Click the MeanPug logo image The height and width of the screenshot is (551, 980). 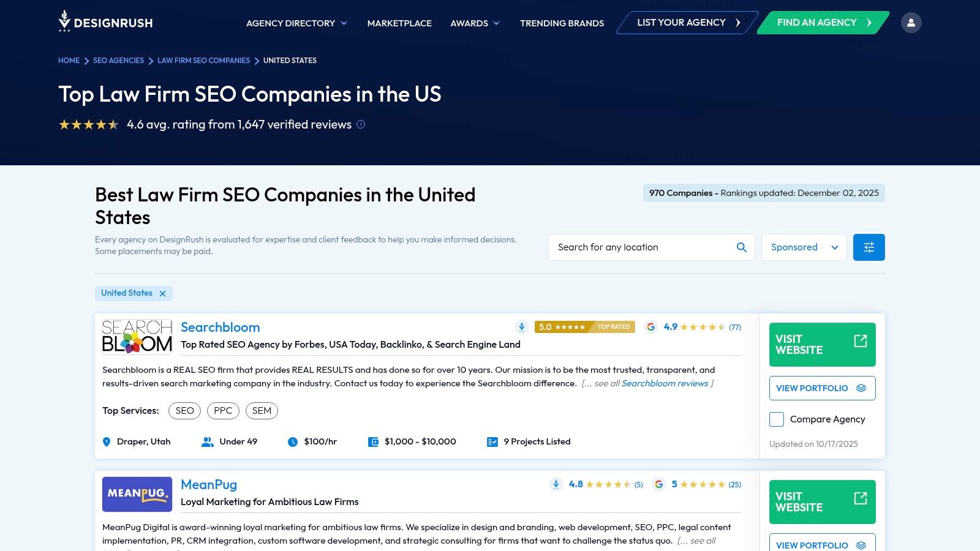[x=137, y=494]
